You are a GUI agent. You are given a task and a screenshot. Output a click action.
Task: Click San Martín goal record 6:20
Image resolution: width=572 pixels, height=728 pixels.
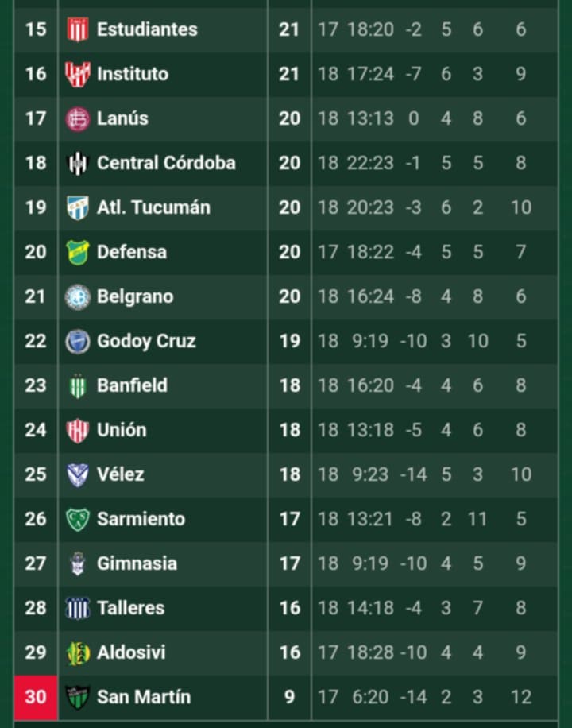[368, 697]
